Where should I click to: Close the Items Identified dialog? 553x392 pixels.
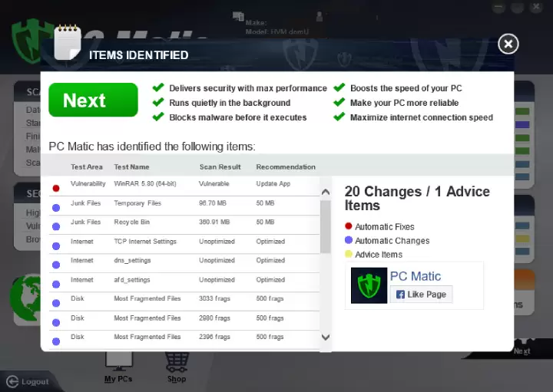[x=508, y=44]
